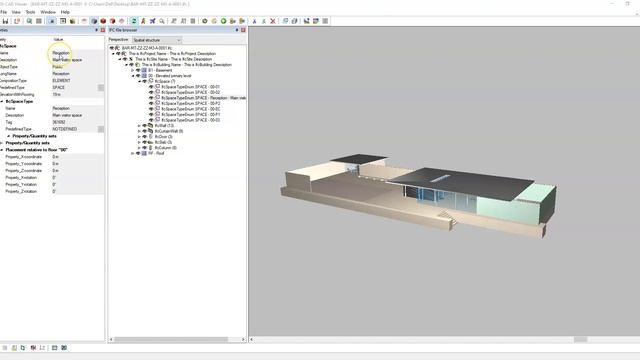Pin the properties panel

click(96, 30)
